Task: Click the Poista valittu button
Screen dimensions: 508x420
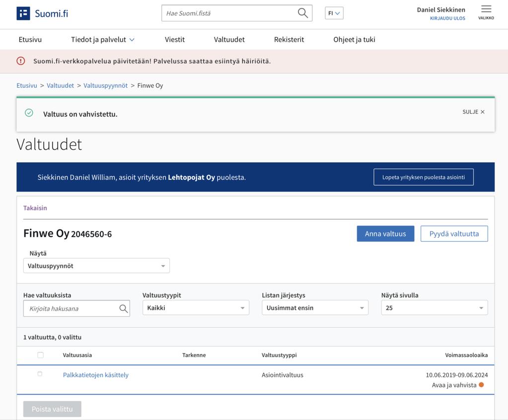Action: tap(52, 409)
